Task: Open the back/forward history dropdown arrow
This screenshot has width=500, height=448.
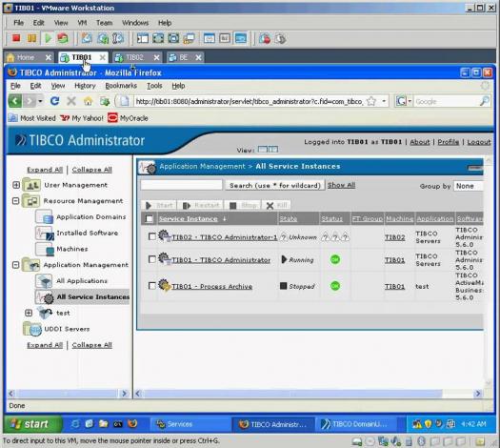Action: click(x=40, y=101)
